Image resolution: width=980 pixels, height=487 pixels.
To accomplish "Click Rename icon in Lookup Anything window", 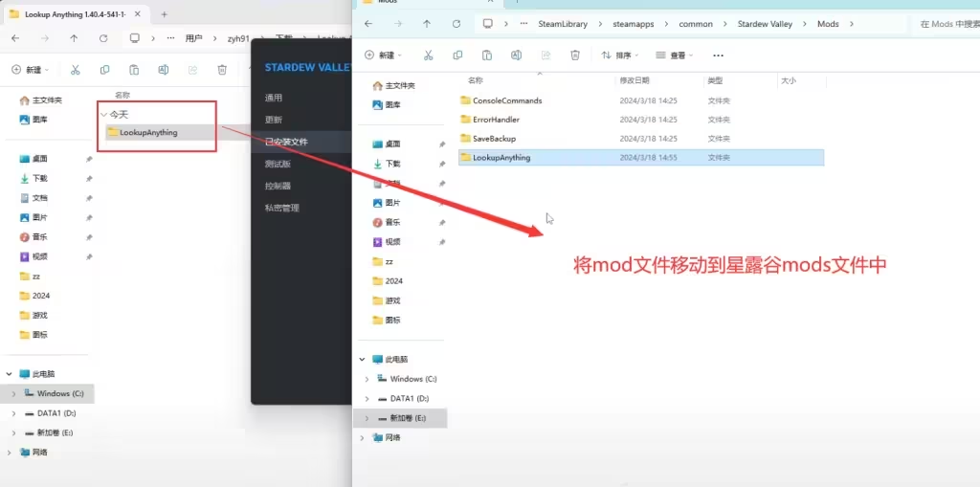I will (163, 70).
